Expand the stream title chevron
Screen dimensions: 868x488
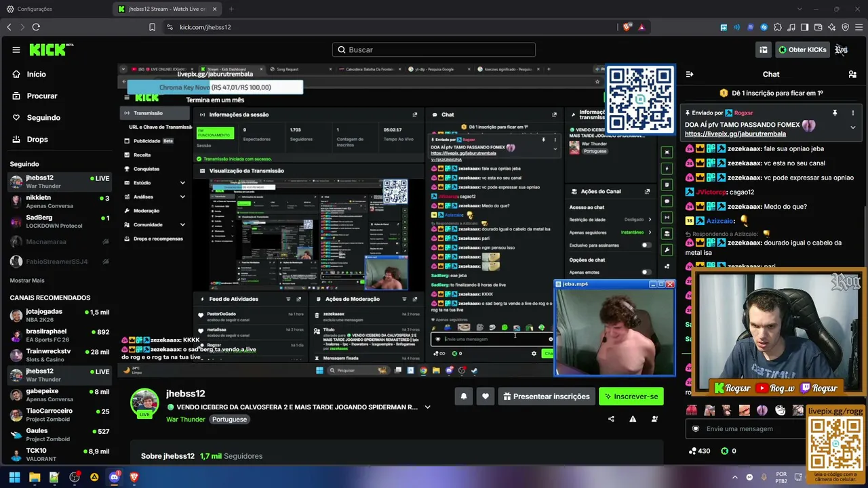(x=427, y=407)
